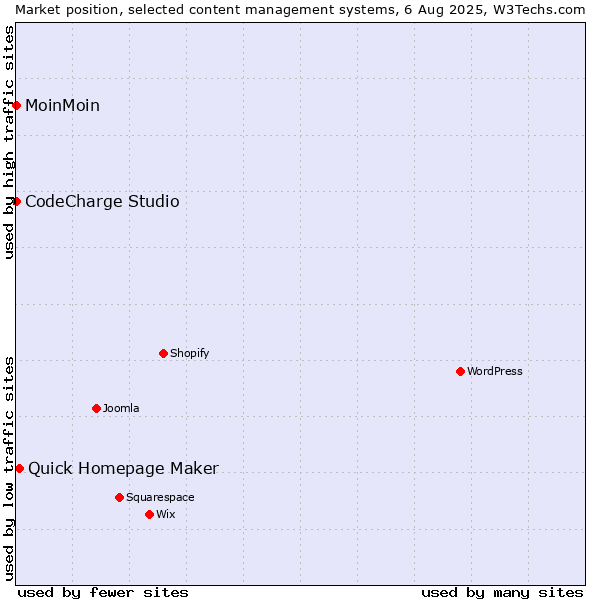Select the CodeCharge Studio red marker
Screen dimensions: 600x600
(16, 201)
